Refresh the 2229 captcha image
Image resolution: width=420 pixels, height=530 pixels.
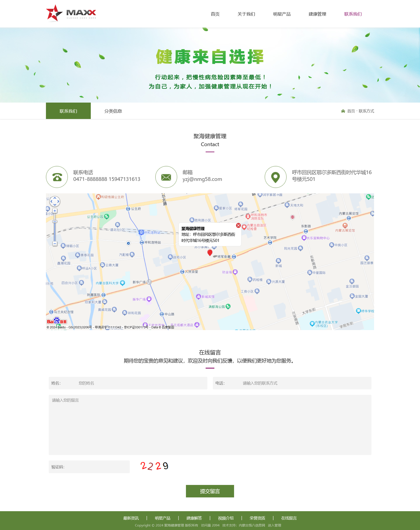point(154,466)
